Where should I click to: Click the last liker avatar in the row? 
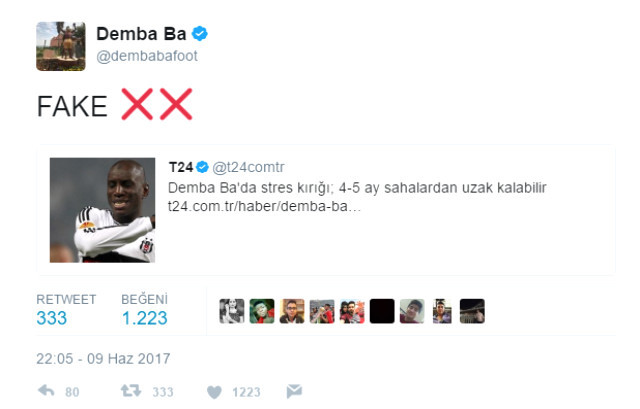point(472,311)
